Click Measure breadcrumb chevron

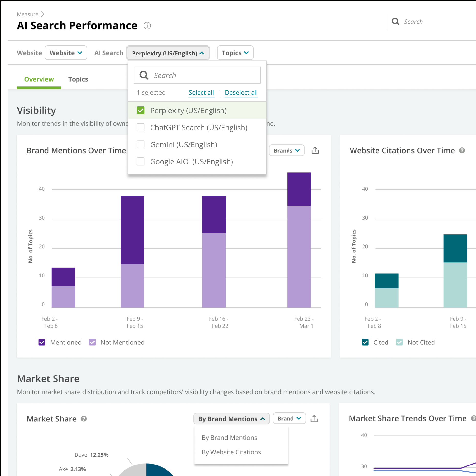click(42, 14)
